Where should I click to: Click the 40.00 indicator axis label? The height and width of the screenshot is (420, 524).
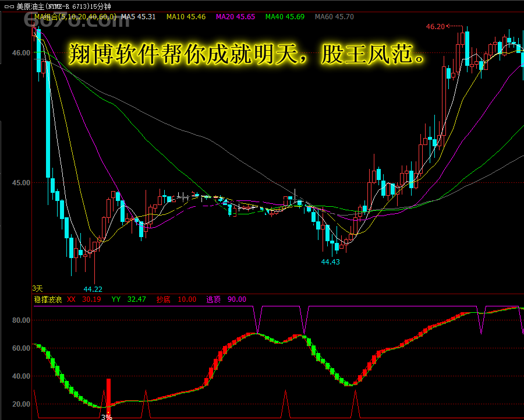click(21, 376)
